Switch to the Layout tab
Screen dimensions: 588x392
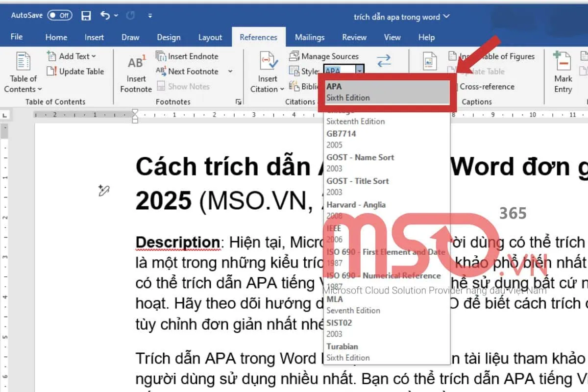pyautogui.click(x=210, y=37)
